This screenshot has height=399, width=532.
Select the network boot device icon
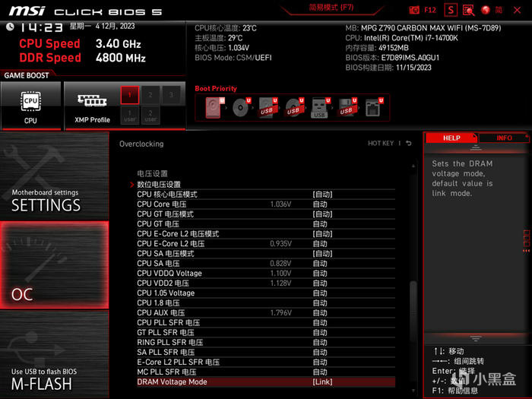[374, 108]
